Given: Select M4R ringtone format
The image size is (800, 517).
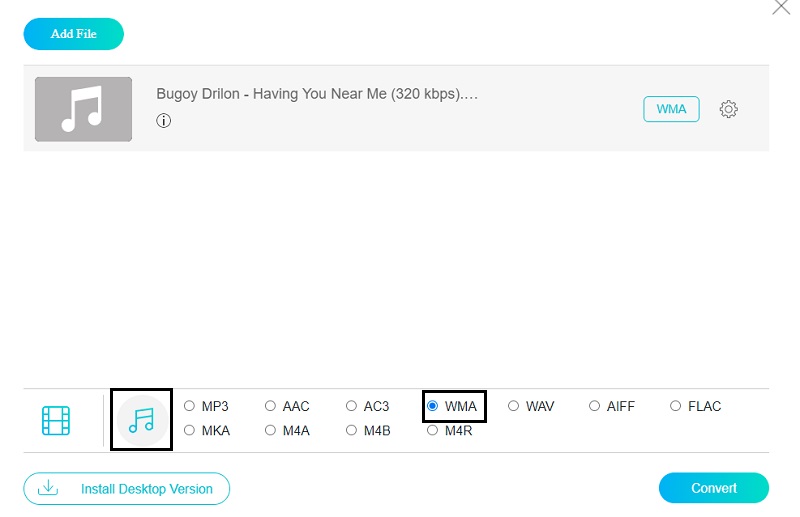Looking at the screenshot, I should tap(433, 430).
